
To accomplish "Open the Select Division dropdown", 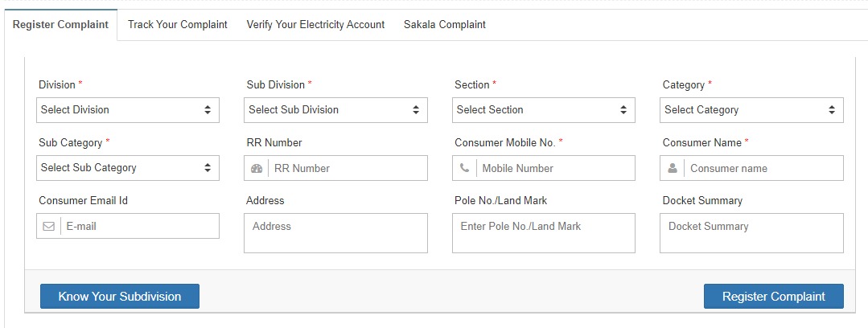I will [x=128, y=110].
